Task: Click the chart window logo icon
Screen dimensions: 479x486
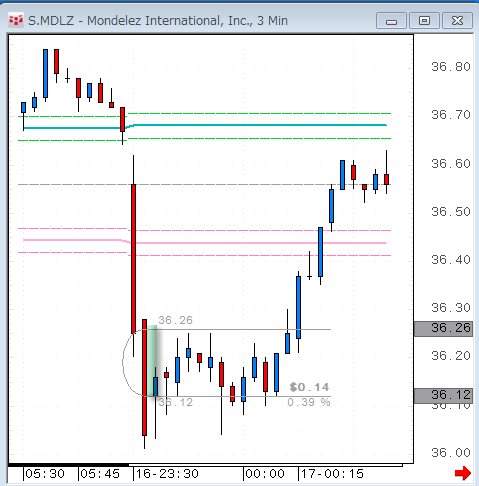Action: pos(16,21)
